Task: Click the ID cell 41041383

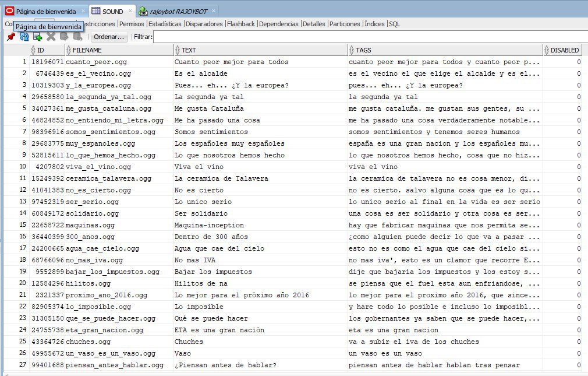Action: (47, 190)
